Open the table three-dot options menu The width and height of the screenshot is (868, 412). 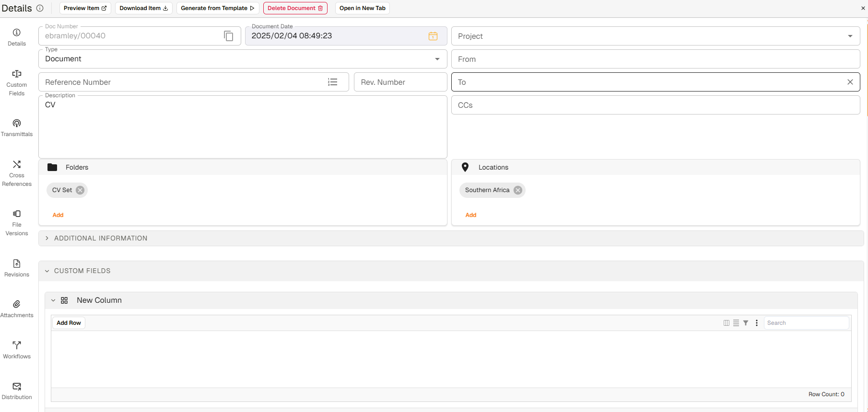[x=757, y=323]
